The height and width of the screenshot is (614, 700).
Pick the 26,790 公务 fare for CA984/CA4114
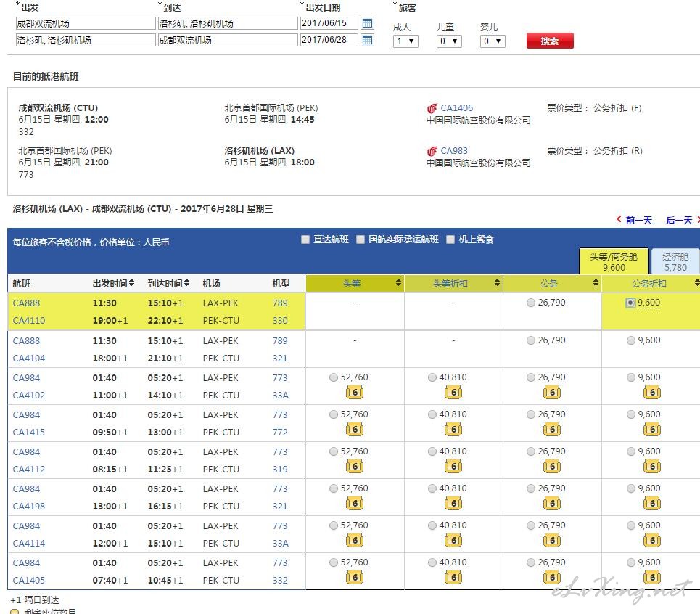pos(531,526)
